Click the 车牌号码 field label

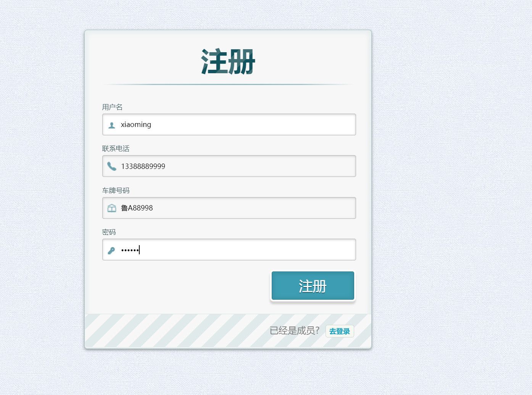pyautogui.click(x=116, y=190)
